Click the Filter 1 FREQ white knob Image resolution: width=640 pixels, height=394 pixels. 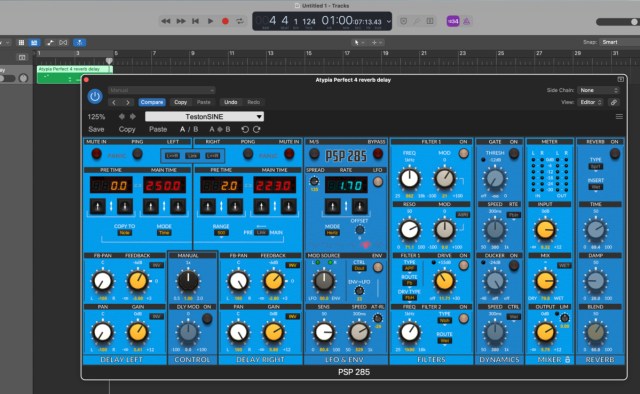click(409, 179)
